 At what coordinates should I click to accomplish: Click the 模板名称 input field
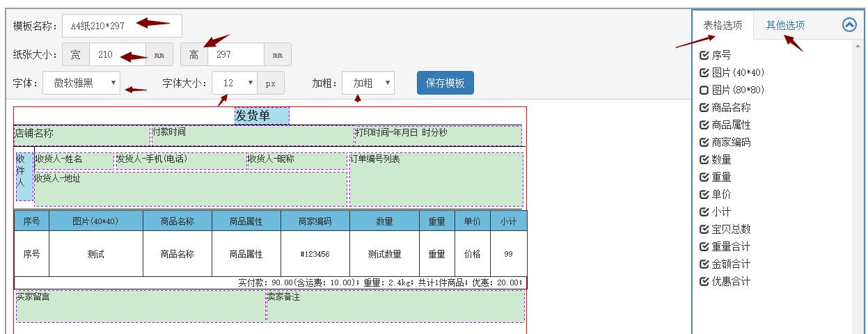click(122, 26)
